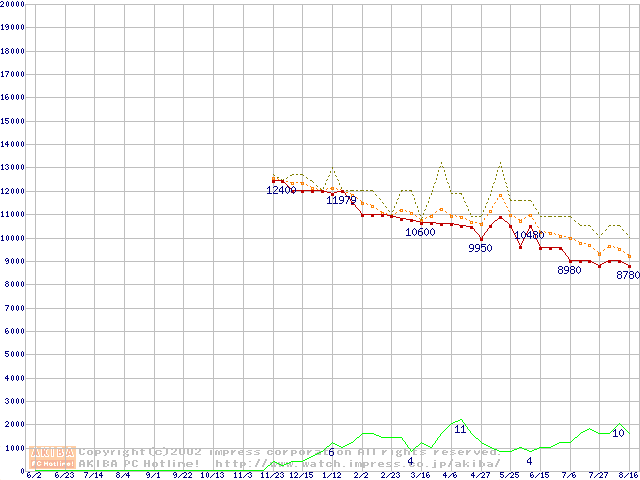Image resolution: width=640 pixels, height=480 pixels.
Task: Click the 9950 low price label
Action: point(480,248)
